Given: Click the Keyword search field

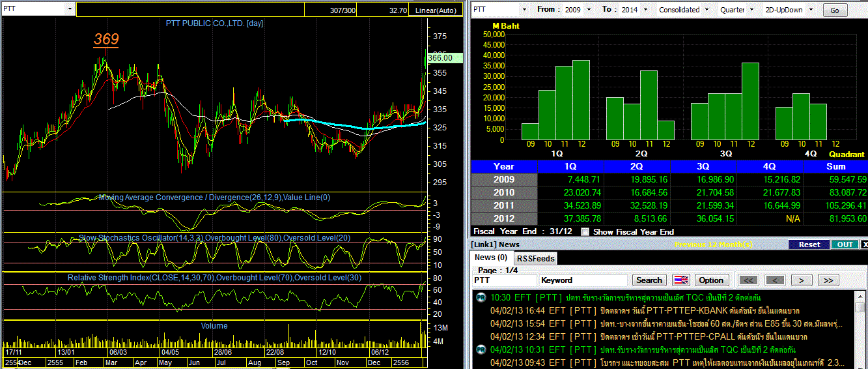Looking at the screenshot, I should (x=583, y=280).
